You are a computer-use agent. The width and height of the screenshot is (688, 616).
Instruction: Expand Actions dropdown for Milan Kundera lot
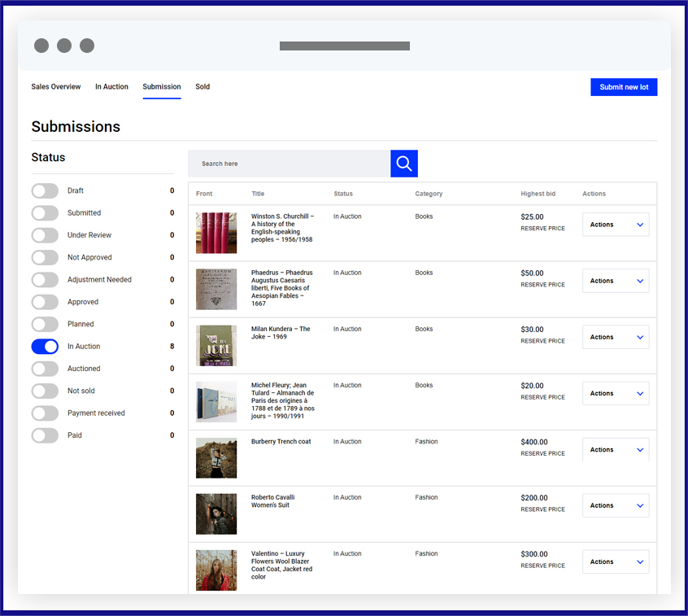(616, 337)
